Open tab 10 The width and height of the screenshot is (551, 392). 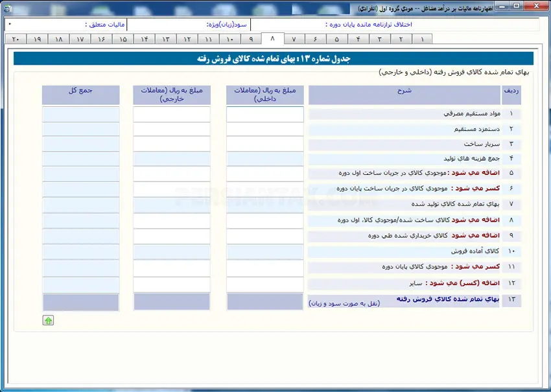pyautogui.click(x=229, y=39)
